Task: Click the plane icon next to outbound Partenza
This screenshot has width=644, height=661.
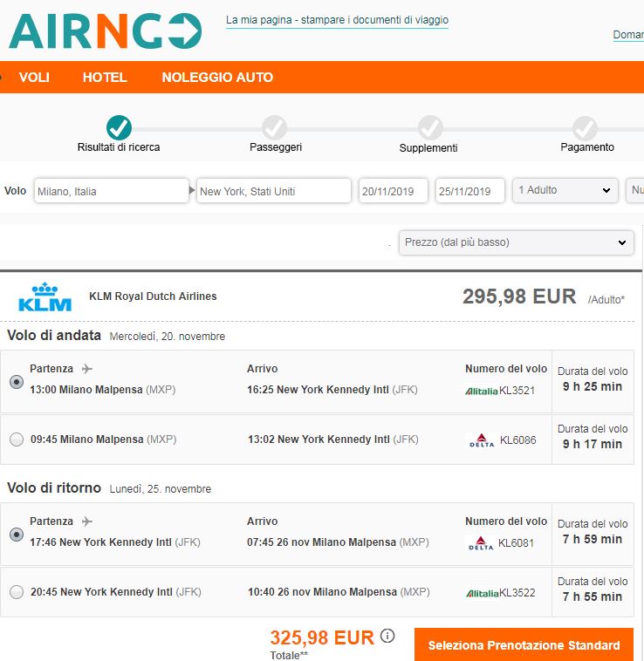Action: point(87,369)
